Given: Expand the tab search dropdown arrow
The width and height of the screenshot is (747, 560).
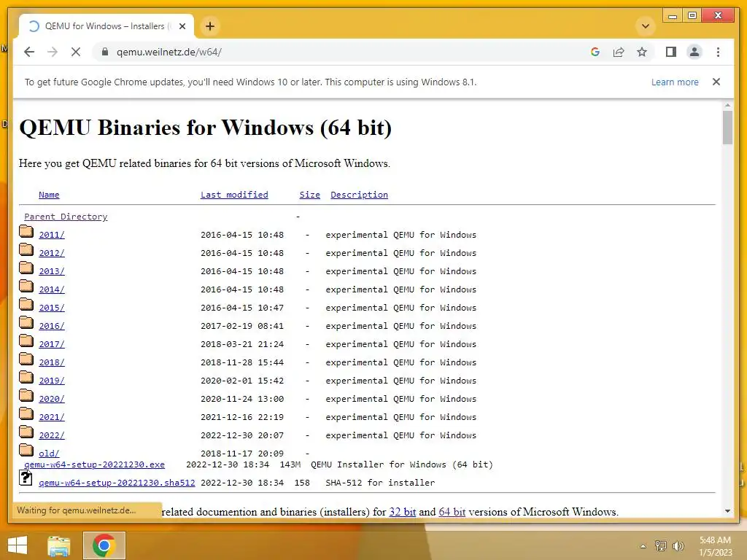Looking at the screenshot, I should [x=646, y=26].
